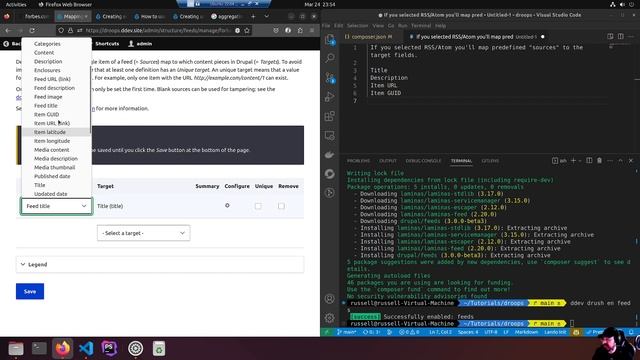Tick the Remove checkbox for Title mapping
This screenshot has width=640, height=360.
[x=281, y=206]
